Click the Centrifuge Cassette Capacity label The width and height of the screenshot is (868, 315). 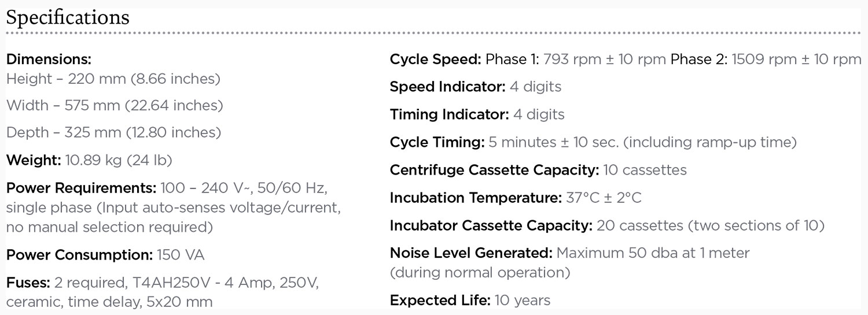pyautogui.click(x=494, y=170)
